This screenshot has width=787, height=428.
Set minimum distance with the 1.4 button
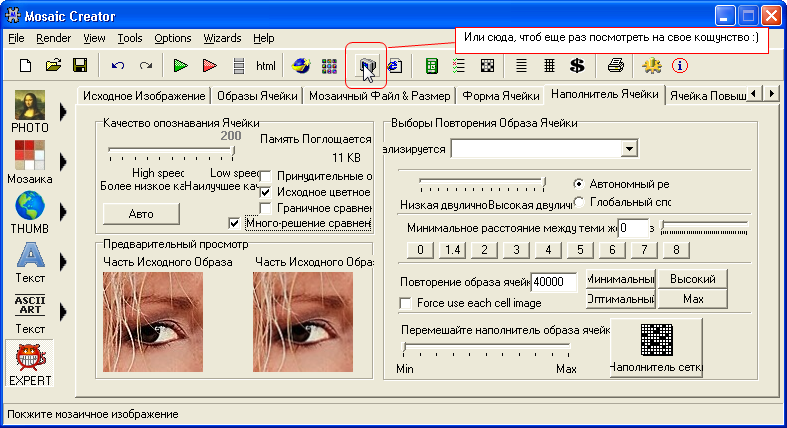click(452, 250)
